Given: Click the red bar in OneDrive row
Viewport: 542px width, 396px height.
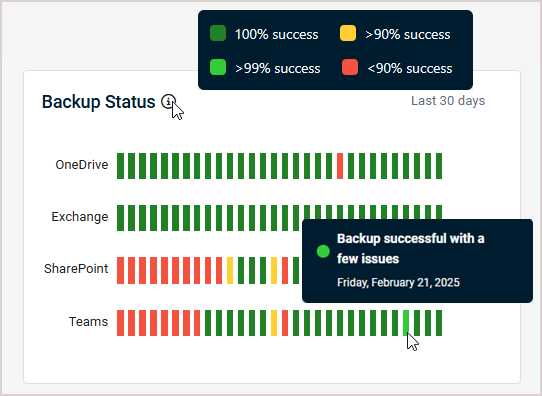Looking at the screenshot, I should pyautogui.click(x=340, y=166).
